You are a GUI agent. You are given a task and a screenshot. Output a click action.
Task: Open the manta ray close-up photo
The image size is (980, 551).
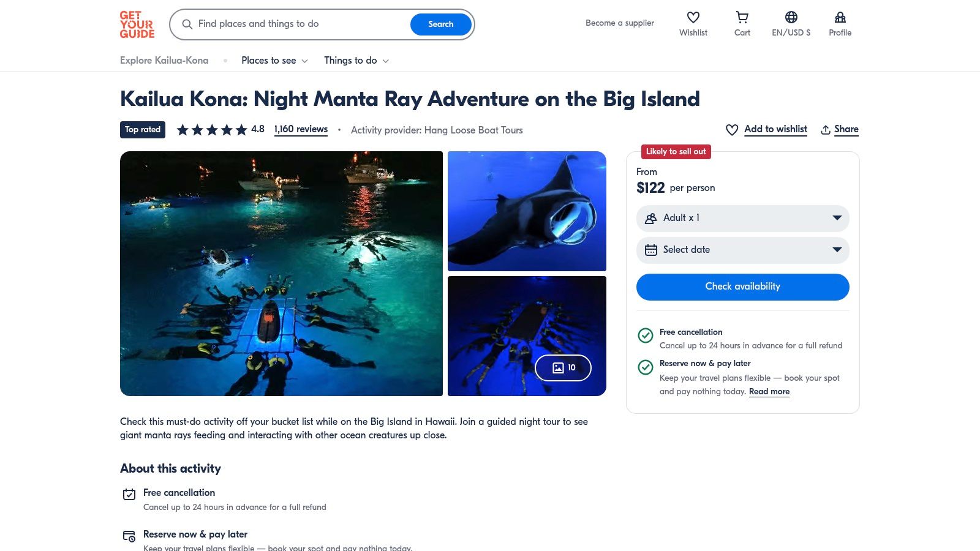[x=527, y=211]
